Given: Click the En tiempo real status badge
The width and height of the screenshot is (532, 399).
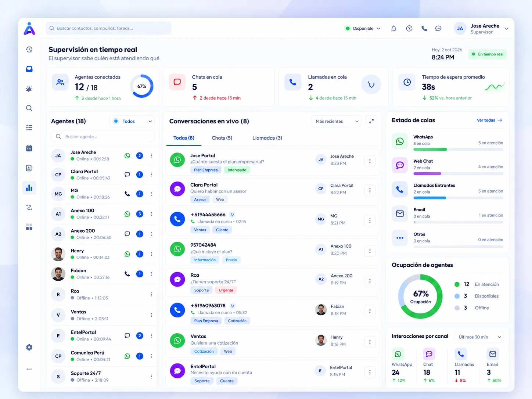Looking at the screenshot, I should (488, 54).
